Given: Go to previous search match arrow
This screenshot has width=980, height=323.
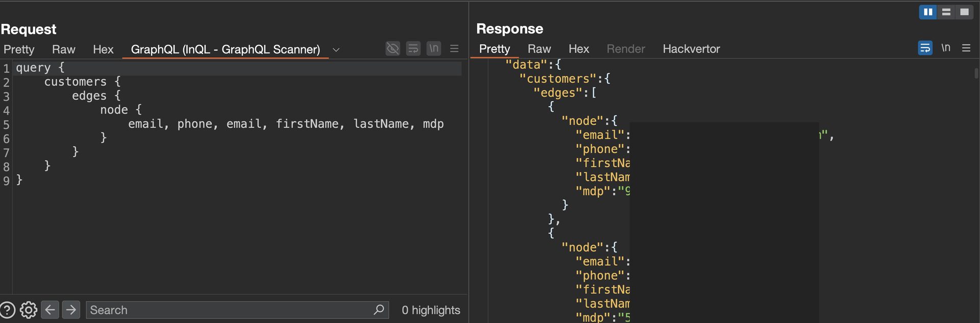Looking at the screenshot, I should [x=50, y=310].
